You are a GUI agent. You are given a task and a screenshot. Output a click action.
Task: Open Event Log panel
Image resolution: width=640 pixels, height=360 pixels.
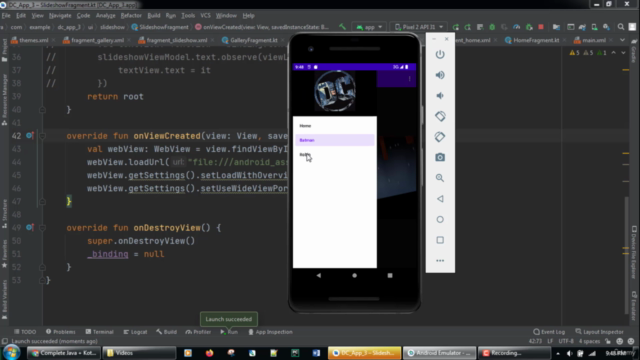click(549, 332)
